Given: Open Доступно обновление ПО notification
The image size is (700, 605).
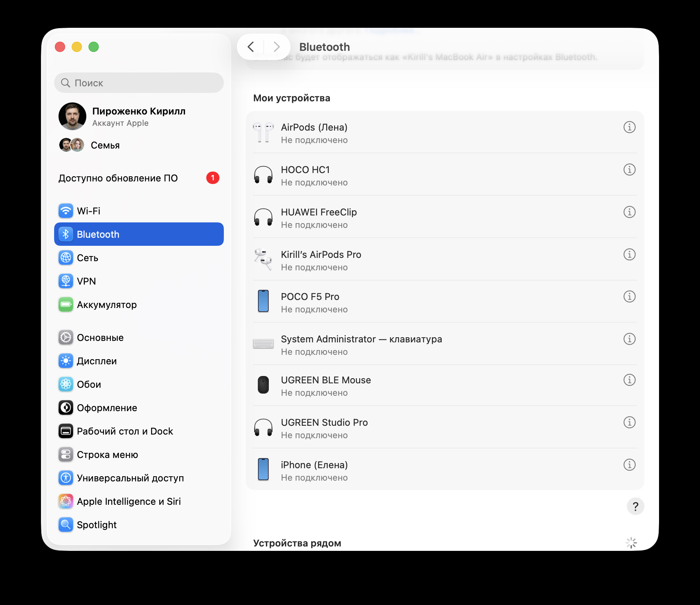Looking at the screenshot, I should click(x=139, y=178).
